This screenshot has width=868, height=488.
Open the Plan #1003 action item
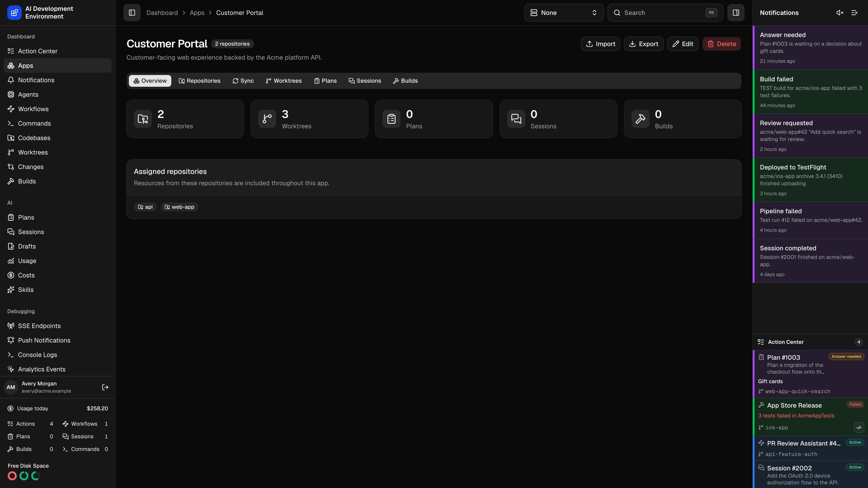[x=810, y=374]
